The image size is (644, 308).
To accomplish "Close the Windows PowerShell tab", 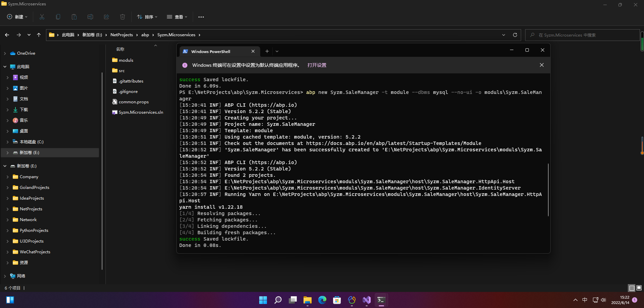I will (x=253, y=51).
